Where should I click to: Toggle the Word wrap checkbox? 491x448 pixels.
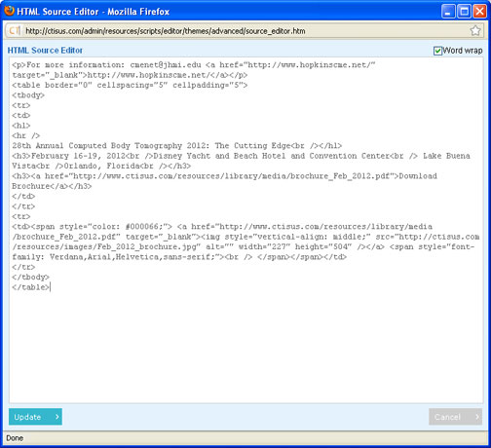[437, 51]
